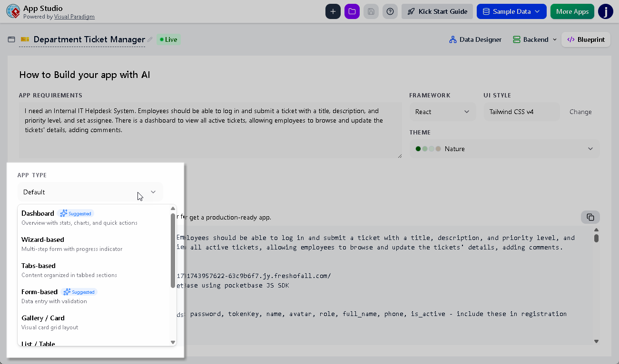619x364 pixels.
Task: Click the yellow ticket app icon
Action: click(x=25, y=39)
